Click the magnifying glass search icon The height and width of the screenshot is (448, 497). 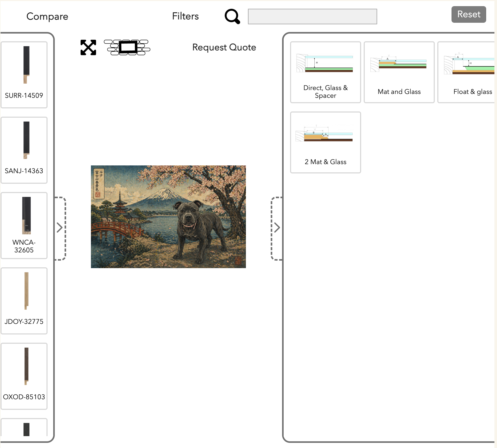click(232, 17)
